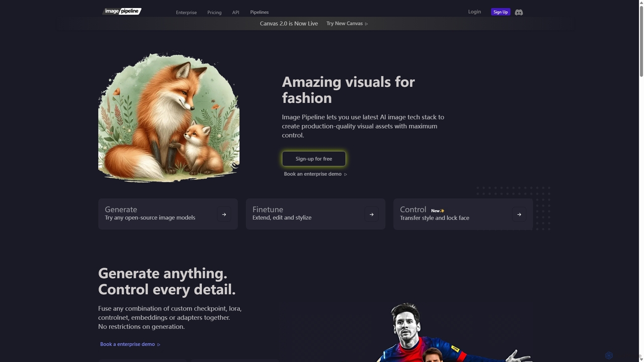The image size is (644, 362).
Task: Open the Finetune card title
Action: (268, 209)
